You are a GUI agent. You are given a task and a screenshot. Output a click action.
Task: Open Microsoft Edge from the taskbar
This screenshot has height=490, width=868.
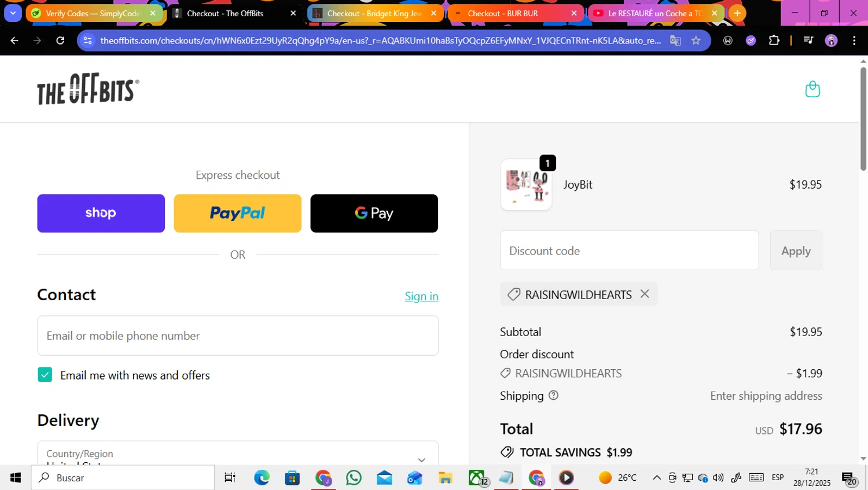(x=262, y=477)
